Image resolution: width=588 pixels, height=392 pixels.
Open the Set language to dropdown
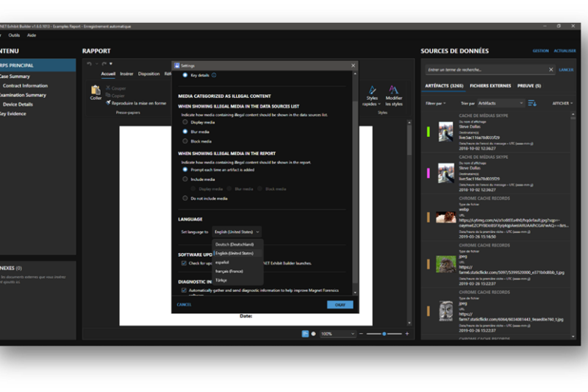tap(237, 232)
